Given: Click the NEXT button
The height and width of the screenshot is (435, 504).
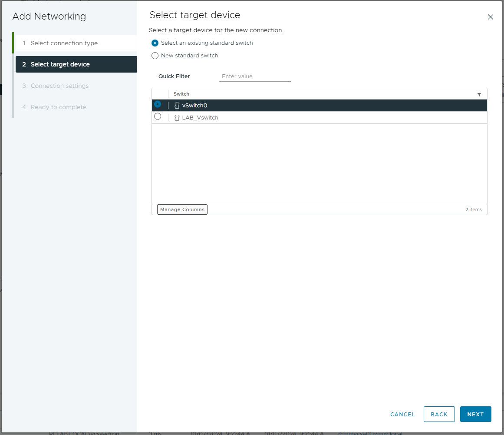Looking at the screenshot, I should pyautogui.click(x=475, y=414).
